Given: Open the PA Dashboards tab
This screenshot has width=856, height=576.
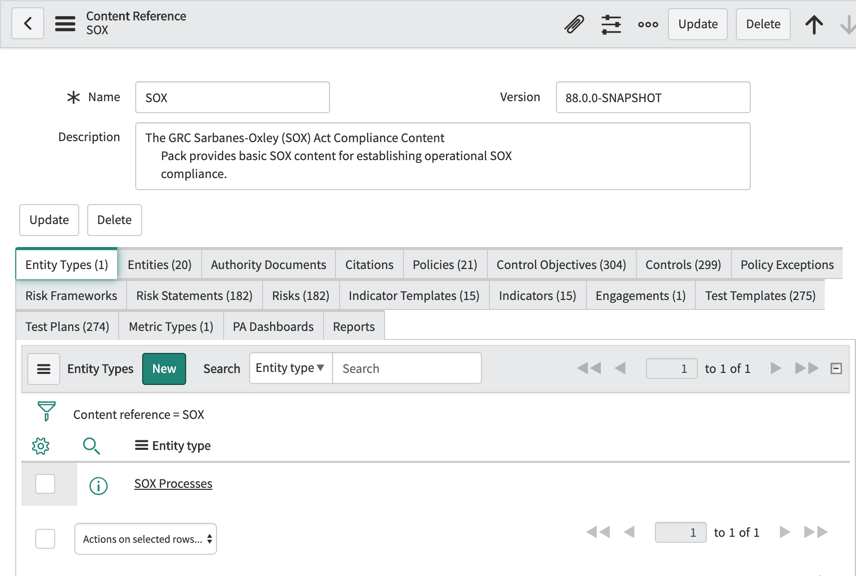Looking at the screenshot, I should tap(274, 326).
